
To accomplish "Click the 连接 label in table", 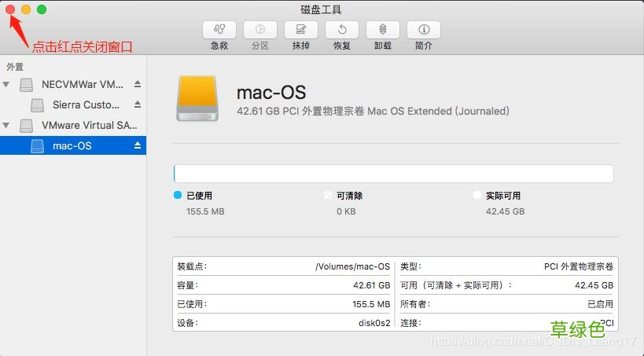I will [411, 323].
